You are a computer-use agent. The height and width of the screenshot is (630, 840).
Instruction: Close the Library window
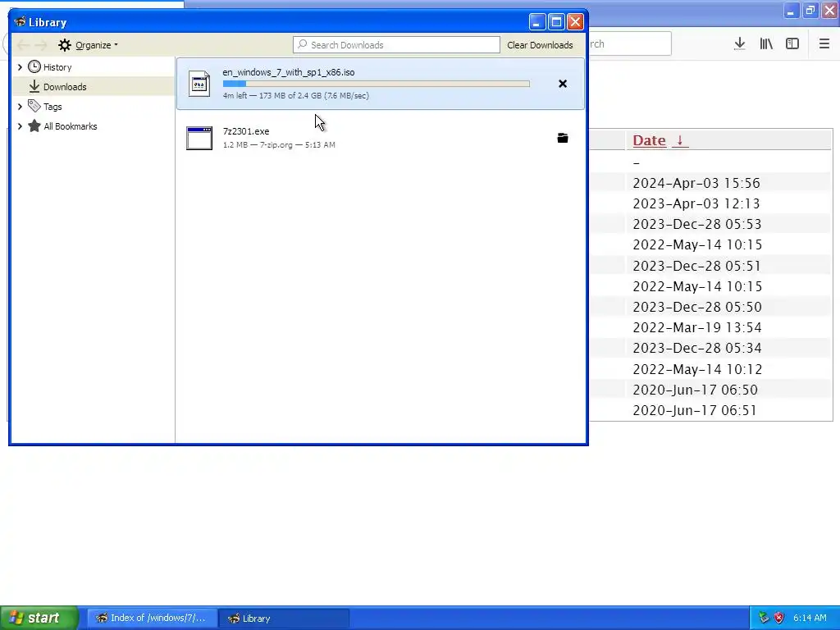click(x=575, y=22)
